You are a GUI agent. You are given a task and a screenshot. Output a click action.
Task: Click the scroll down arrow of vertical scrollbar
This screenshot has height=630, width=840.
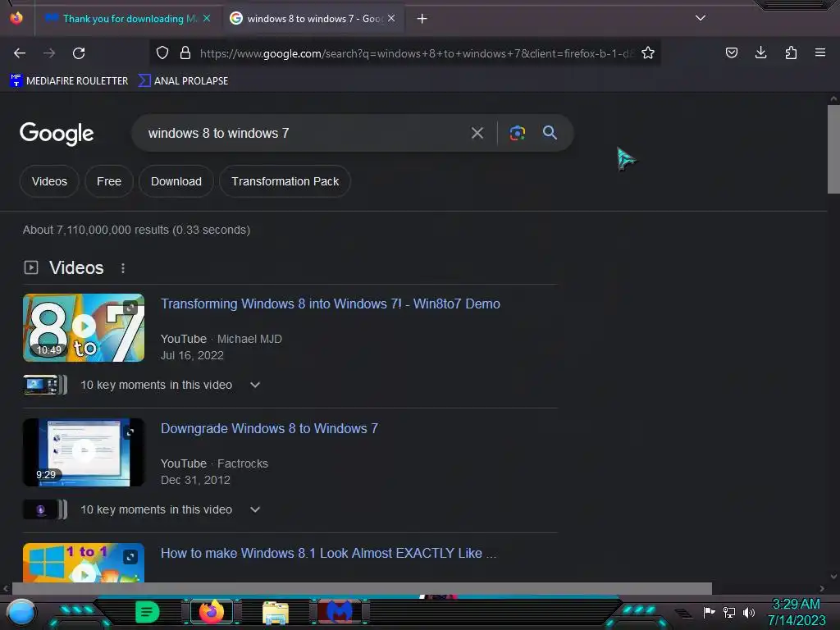pos(833,577)
